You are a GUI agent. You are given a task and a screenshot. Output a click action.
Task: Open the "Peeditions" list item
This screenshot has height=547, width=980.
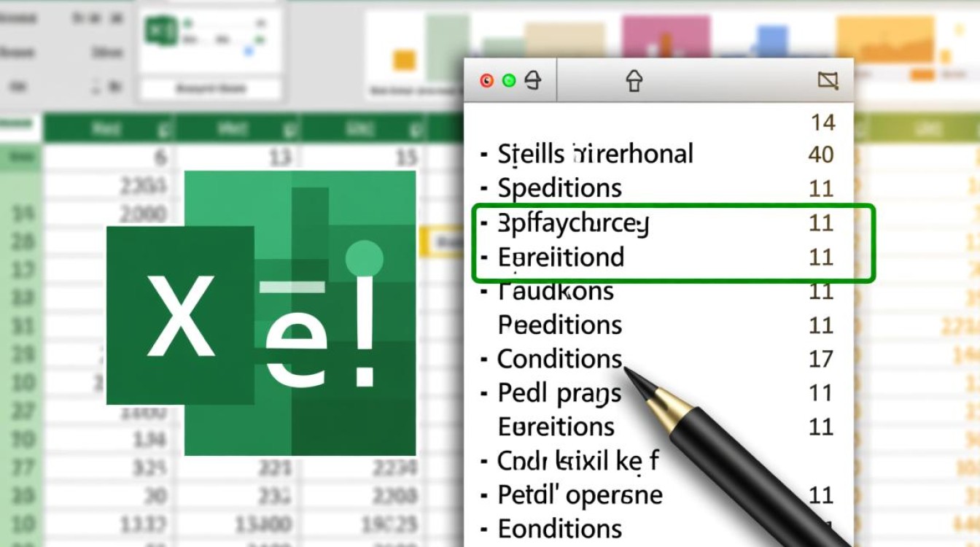coord(559,325)
